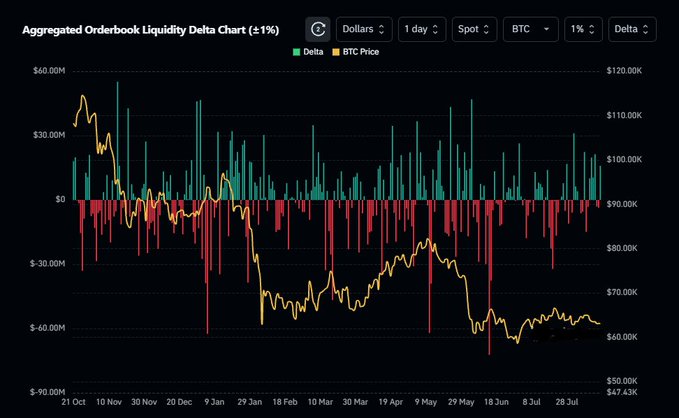
Task: Click the $-60.00M left axis label
Action: tap(48, 328)
